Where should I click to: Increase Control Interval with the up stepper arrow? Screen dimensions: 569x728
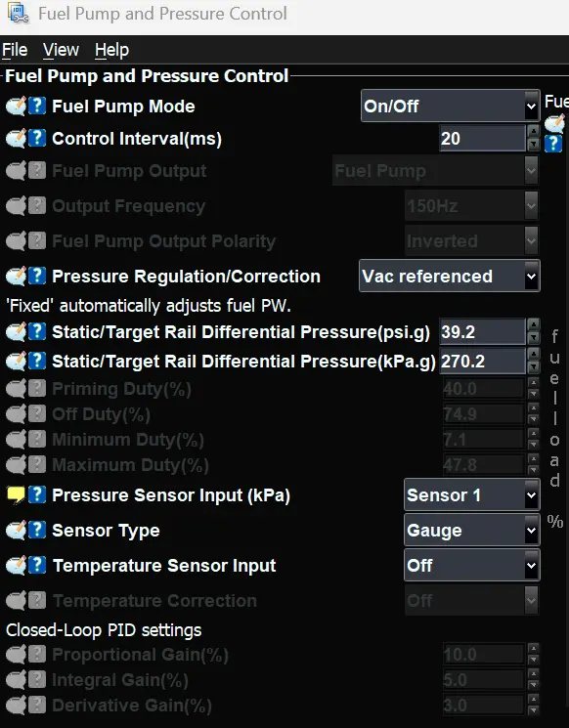click(x=534, y=131)
